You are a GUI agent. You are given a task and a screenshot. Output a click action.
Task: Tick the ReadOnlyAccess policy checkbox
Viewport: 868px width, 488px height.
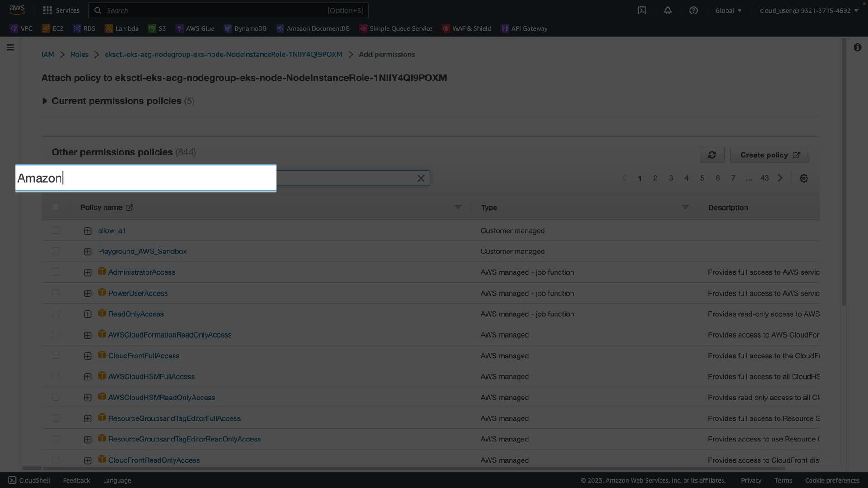click(56, 314)
